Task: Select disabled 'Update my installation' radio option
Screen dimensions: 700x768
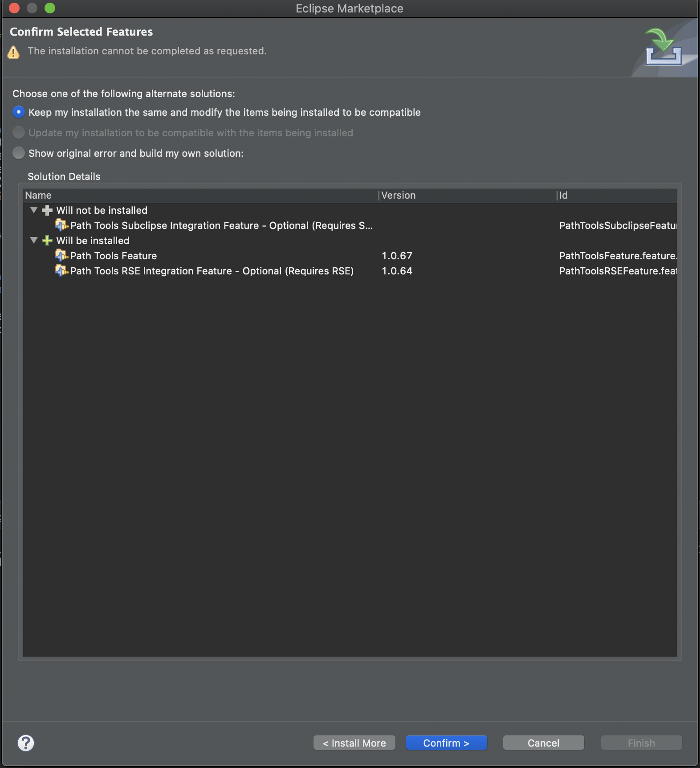Action: pyautogui.click(x=18, y=133)
